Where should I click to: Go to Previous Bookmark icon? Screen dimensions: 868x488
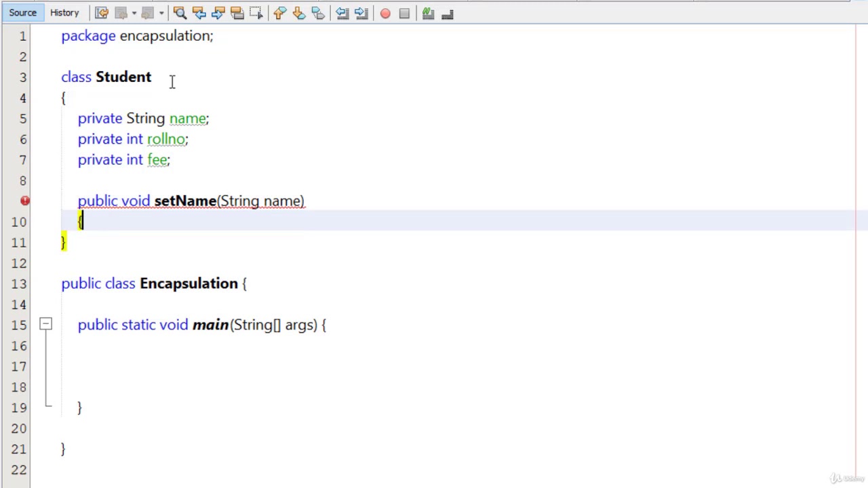[x=279, y=13]
